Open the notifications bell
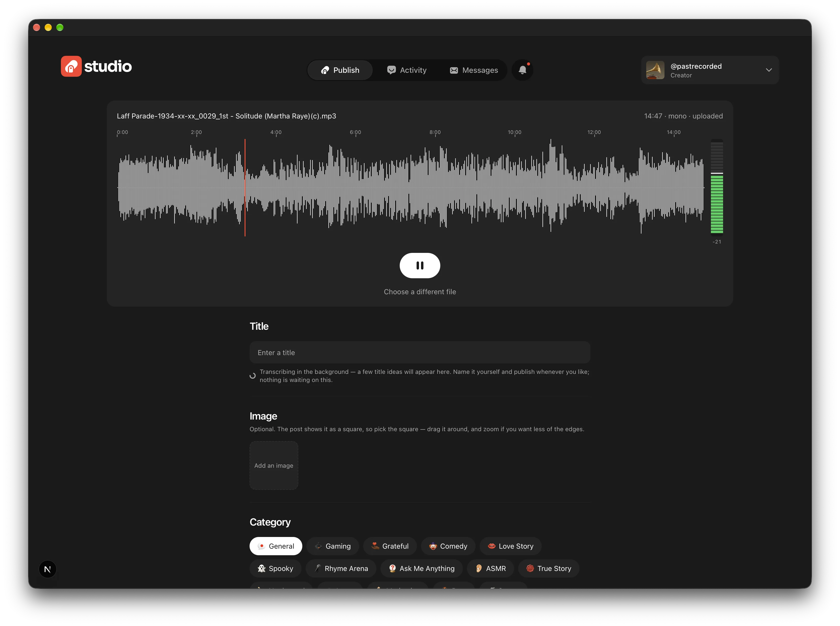The height and width of the screenshot is (626, 840). [522, 70]
